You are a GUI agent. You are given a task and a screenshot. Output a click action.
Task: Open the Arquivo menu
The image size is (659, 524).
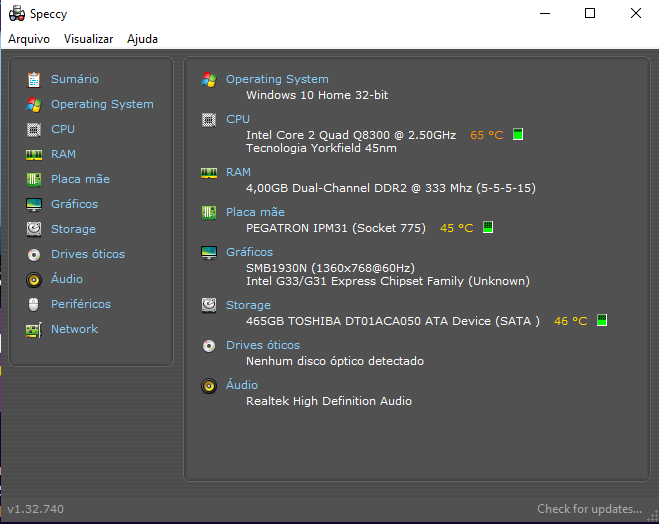(x=29, y=39)
